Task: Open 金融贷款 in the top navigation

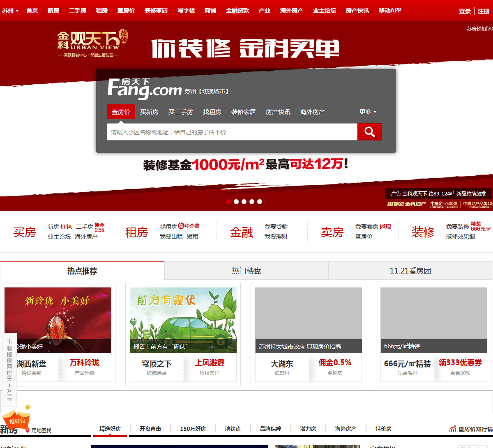Action: tap(237, 10)
